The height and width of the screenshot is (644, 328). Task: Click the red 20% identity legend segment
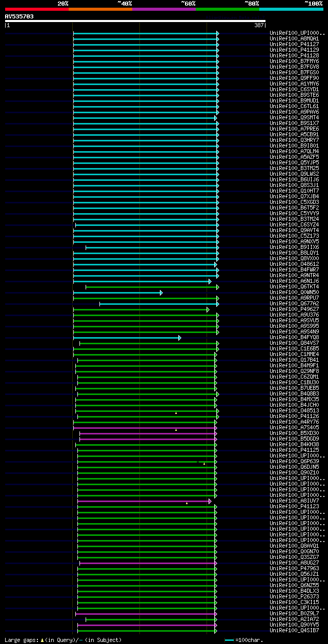click(36, 9)
